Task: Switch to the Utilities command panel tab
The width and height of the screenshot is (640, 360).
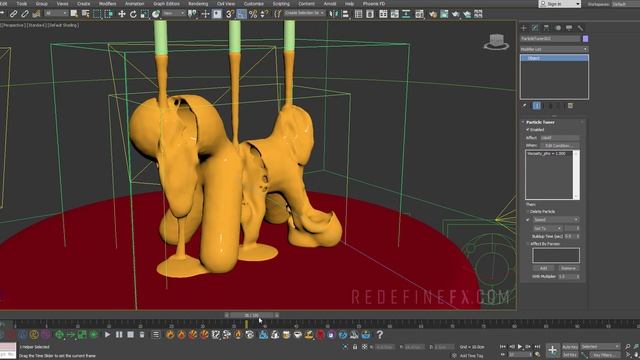Action: [580, 28]
